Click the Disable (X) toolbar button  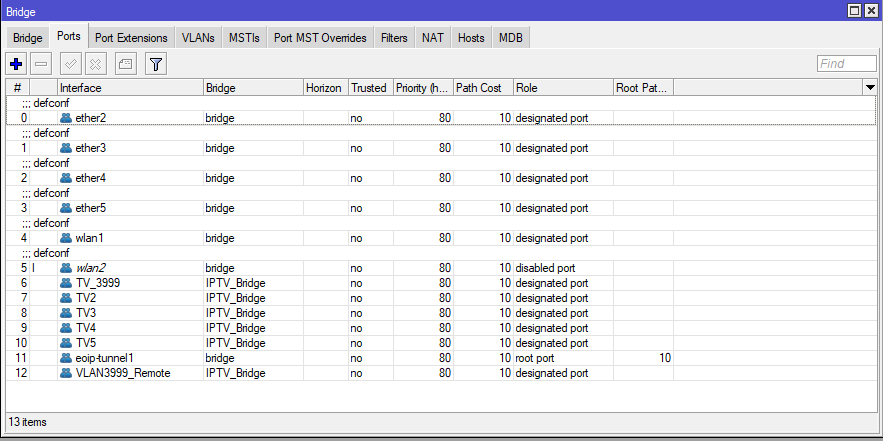click(95, 64)
